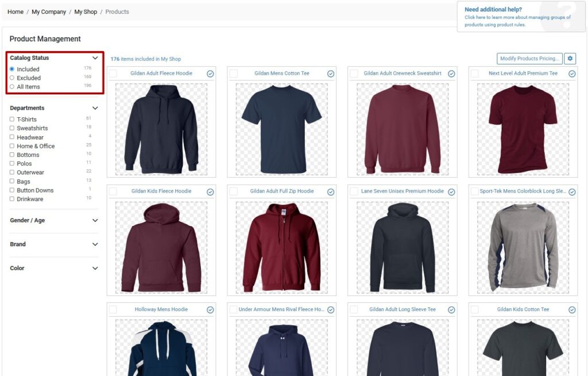The image size is (588, 376).
Task: Click the checkmark icon on Next Level Adult Premium Tee
Action: click(572, 74)
